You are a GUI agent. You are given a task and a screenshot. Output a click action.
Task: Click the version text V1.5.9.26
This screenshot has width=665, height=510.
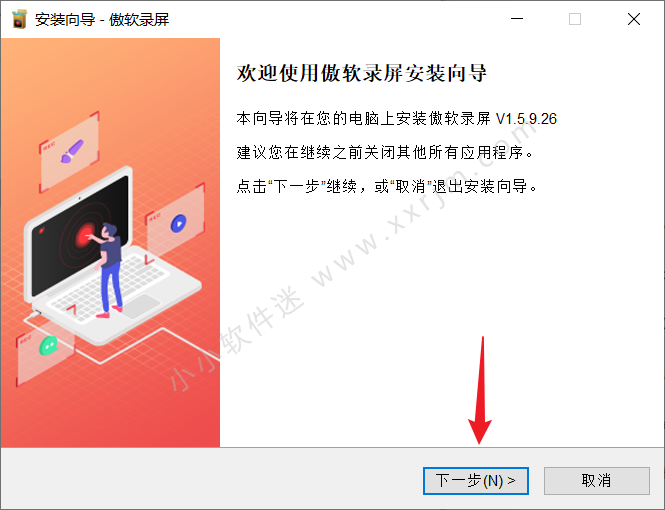click(x=526, y=119)
